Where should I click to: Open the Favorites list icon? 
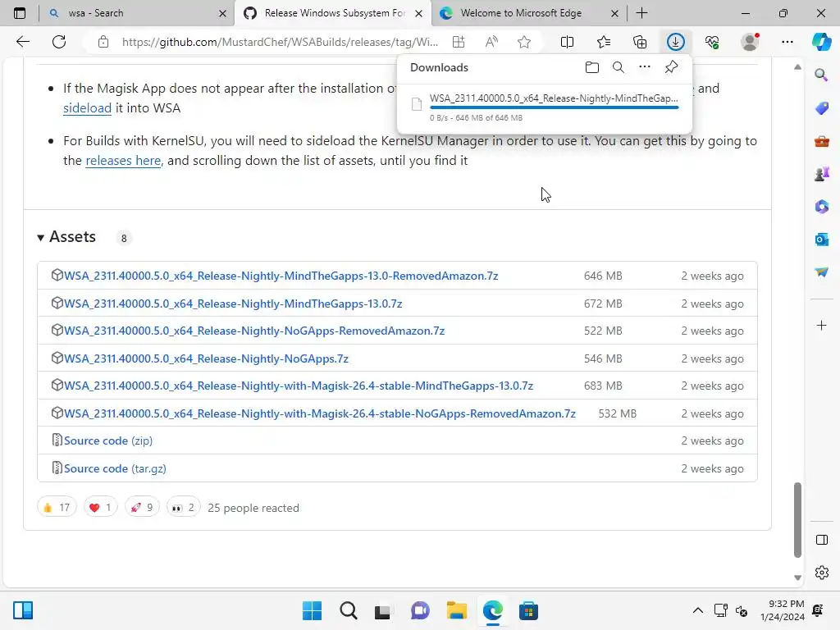604,42
